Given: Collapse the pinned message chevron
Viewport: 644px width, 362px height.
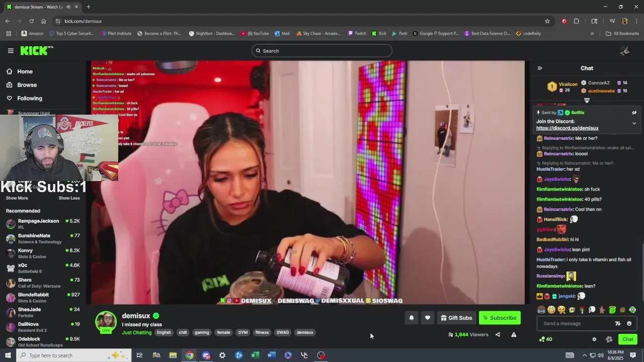Looking at the screenshot, I should [x=634, y=123].
